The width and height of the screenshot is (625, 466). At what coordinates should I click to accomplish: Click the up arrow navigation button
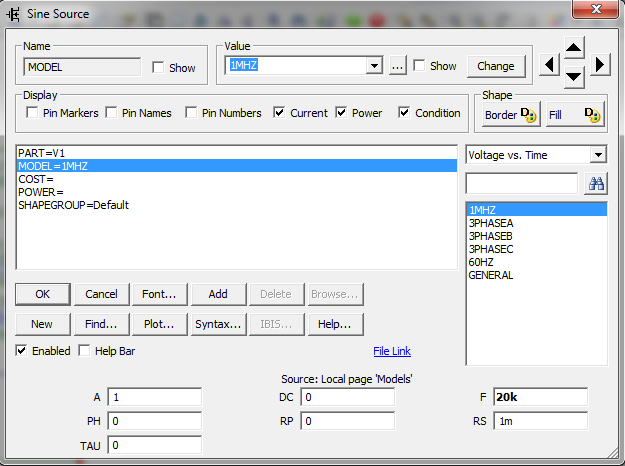click(574, 47)
